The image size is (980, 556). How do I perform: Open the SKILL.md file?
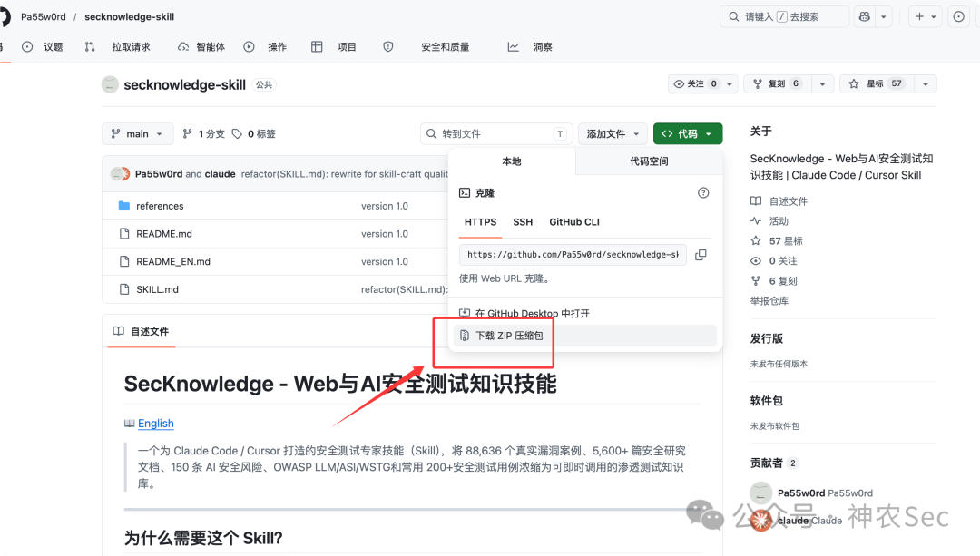click(157, 289)
